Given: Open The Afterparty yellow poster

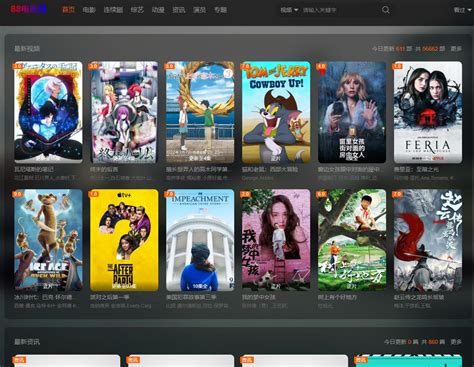Looking at the screenshot, I should (x=124, y=240).
